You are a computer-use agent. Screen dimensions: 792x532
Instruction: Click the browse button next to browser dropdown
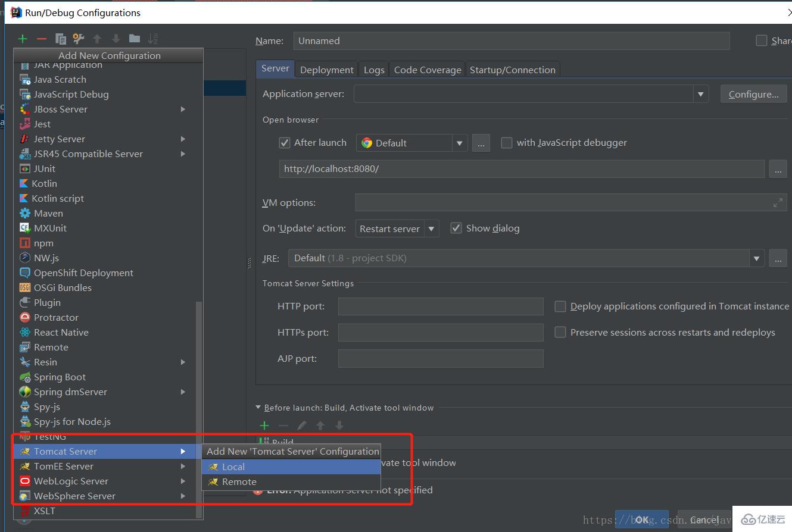click(x=481, y=143)
